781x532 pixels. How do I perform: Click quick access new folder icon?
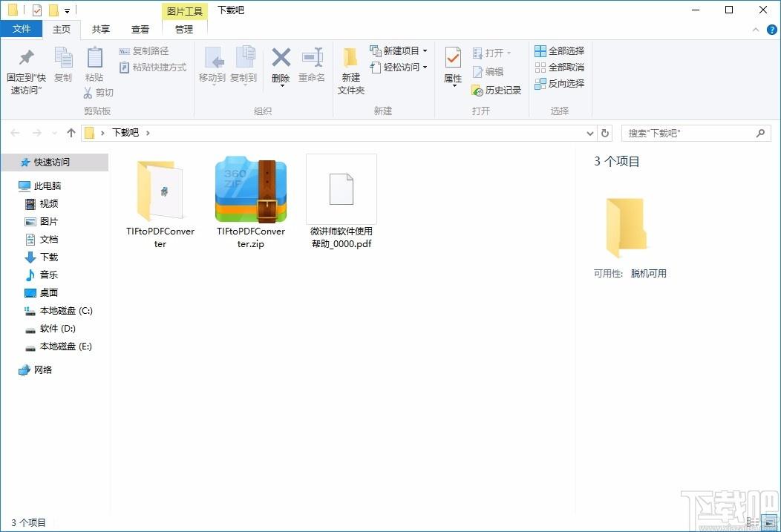[53, 10]
